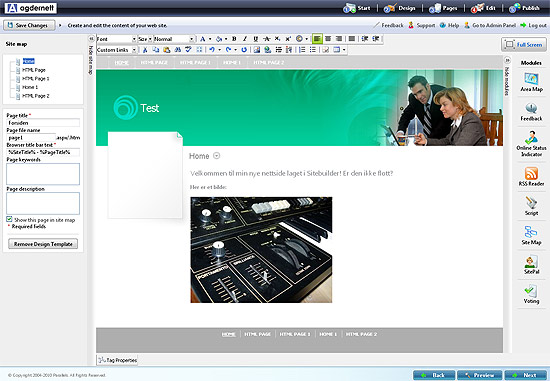This screenshot has width=550, height=381.
Task: Open the Publish step
Action: click(525, 8)
